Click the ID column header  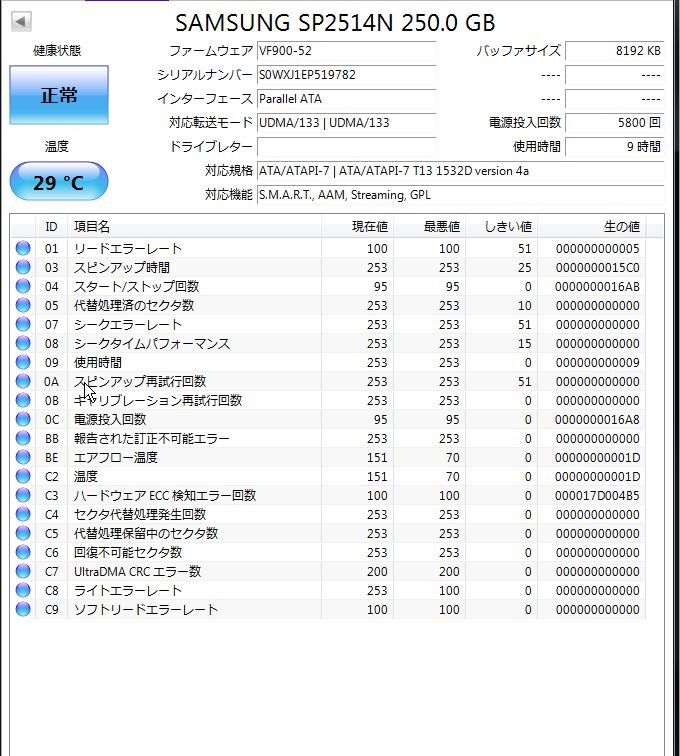point(51,227)
